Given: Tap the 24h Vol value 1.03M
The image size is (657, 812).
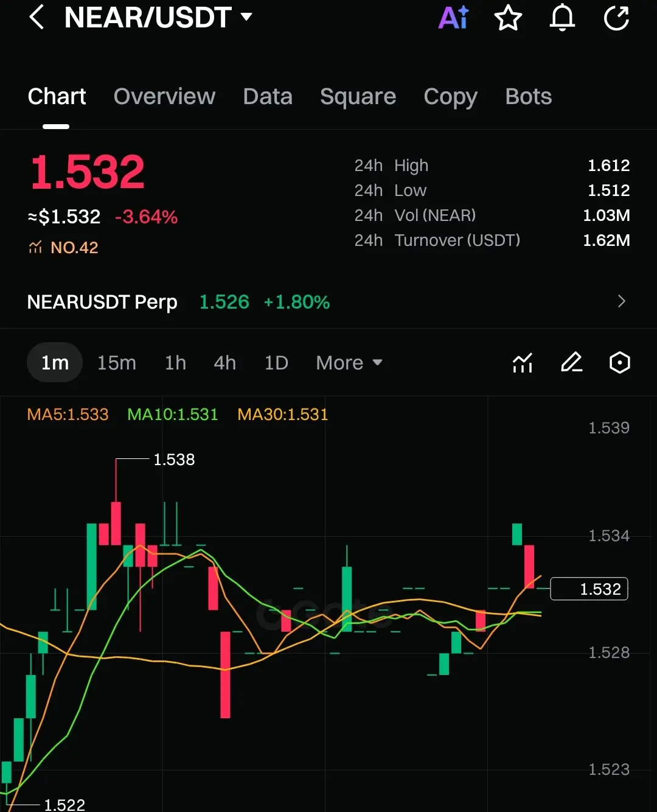Looking at the screenshot, I should (x=607, y=215).
